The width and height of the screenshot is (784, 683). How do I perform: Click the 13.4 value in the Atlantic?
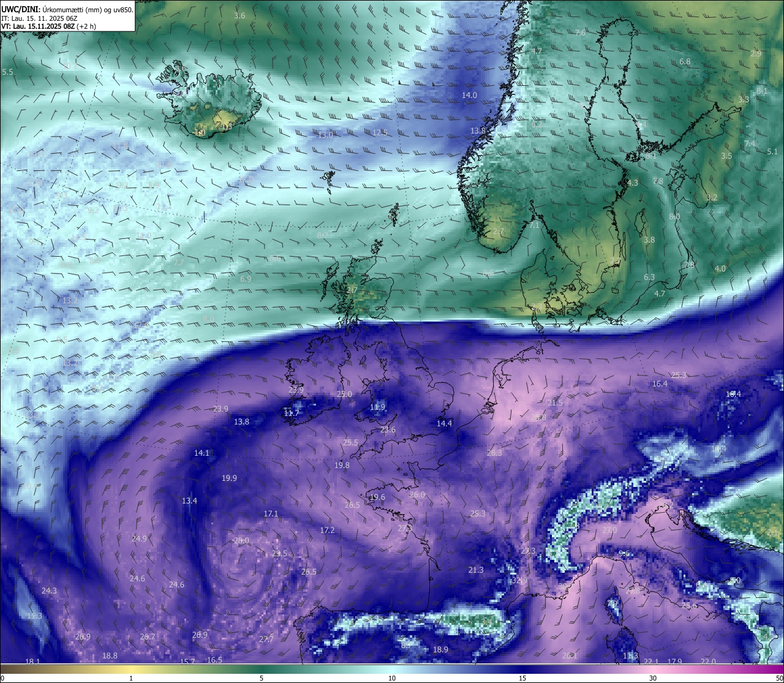pos(189,500)
